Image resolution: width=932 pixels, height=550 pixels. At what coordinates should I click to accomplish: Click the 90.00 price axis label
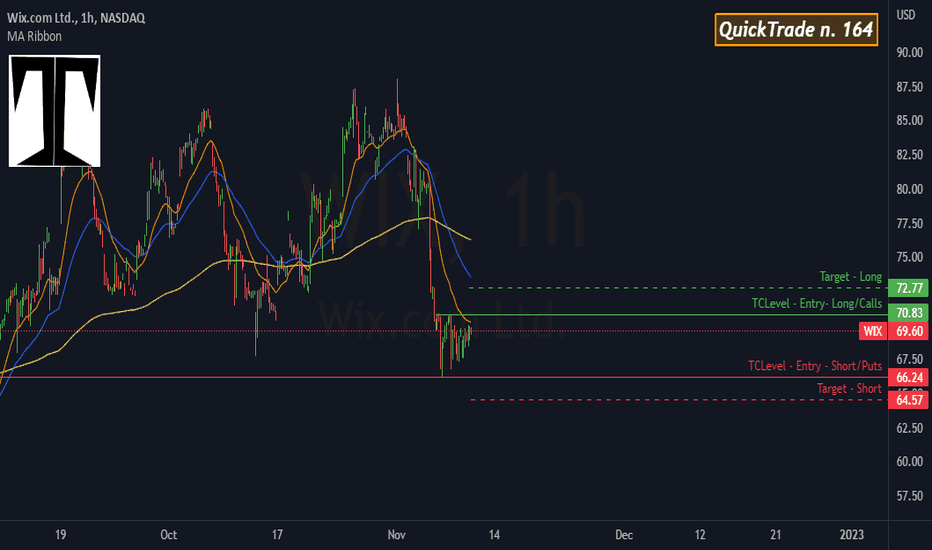coord(909,52)
